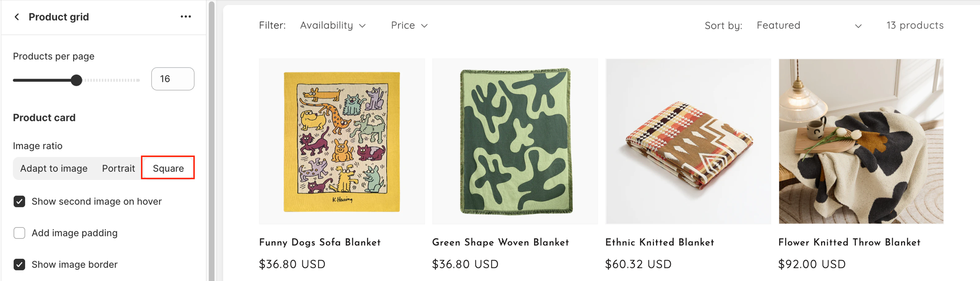Click the sidebar vertical scrollbar
980x281 pixels.
point(211,140)
